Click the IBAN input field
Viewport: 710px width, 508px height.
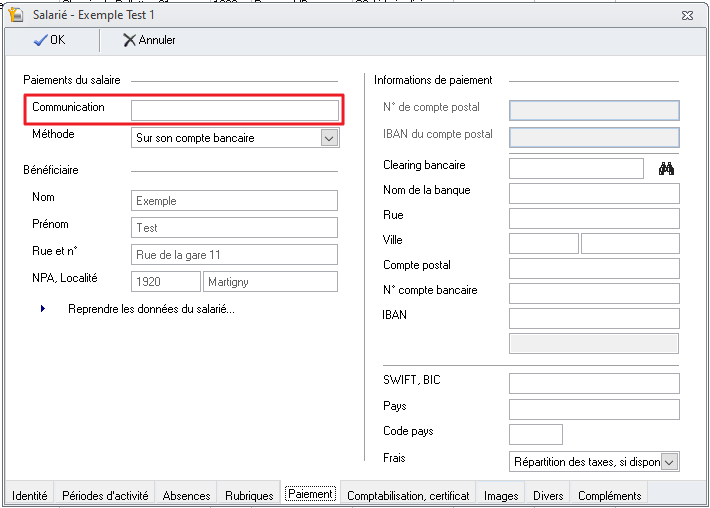(x=594, y=318)
